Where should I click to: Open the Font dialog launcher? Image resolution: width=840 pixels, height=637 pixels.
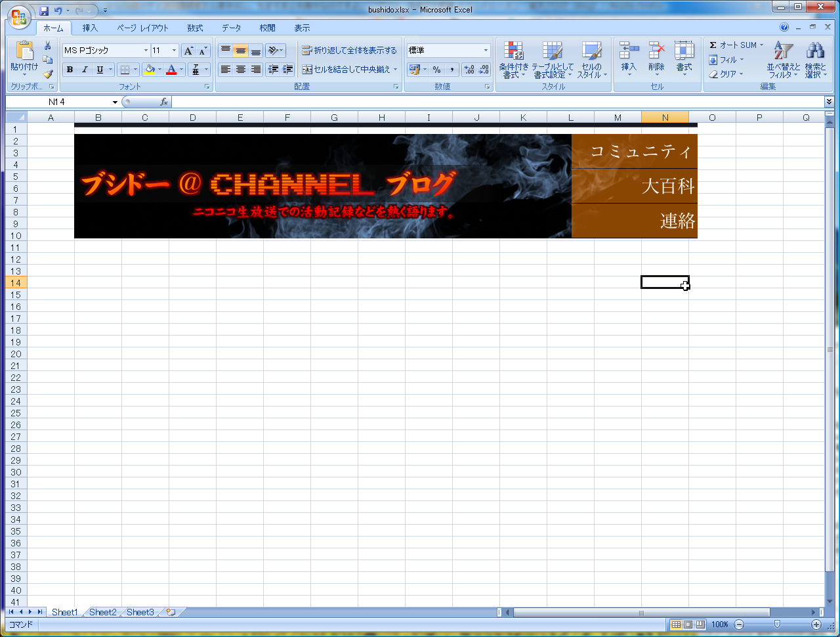point(207,87)
